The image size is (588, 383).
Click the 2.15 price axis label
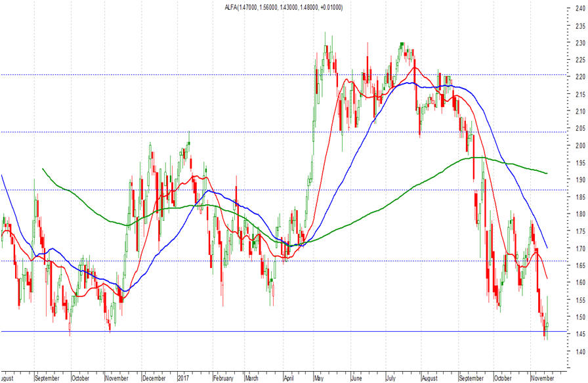(579, 94)
